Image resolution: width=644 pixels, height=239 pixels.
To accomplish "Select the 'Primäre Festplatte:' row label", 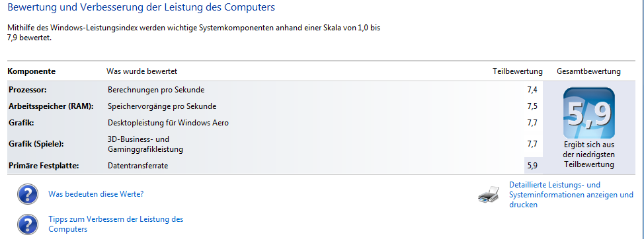I will (44, 166).
